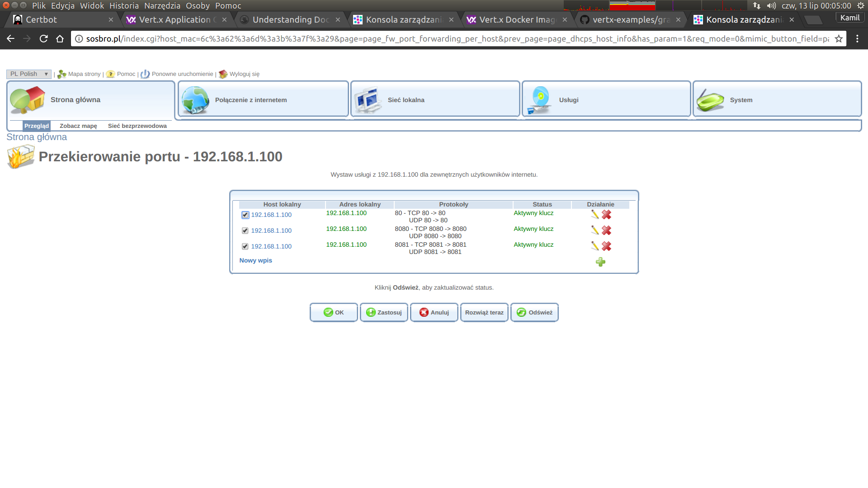Open the Sieć lokalna computers icon
Screen dimensions: 868x488
[368, 100]
